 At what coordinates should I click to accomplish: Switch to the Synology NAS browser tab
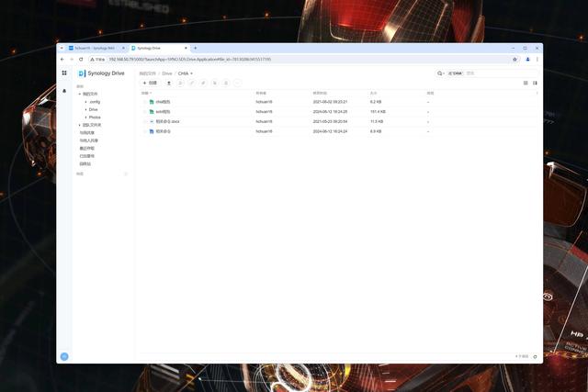pos(95,48)
